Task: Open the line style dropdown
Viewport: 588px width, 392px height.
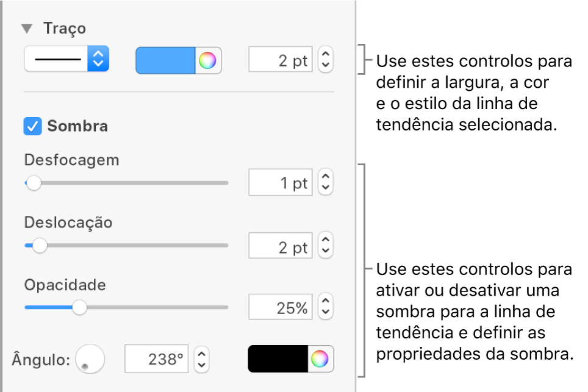Action: click(x=66, y=60)
